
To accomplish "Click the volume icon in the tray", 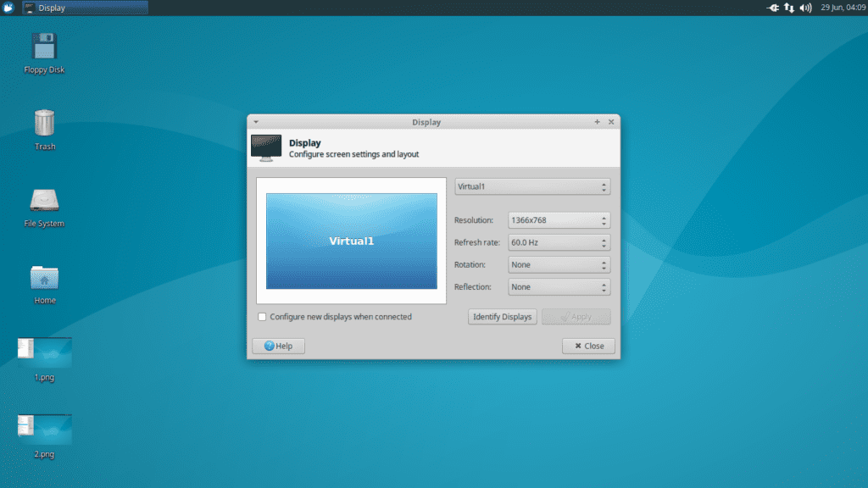I will (805, 8).
